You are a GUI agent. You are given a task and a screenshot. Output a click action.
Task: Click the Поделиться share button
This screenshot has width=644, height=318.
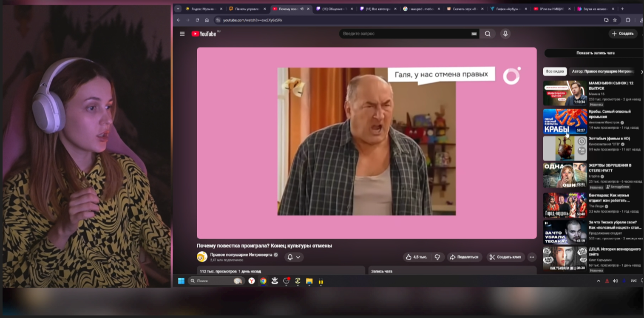point(464,257)
